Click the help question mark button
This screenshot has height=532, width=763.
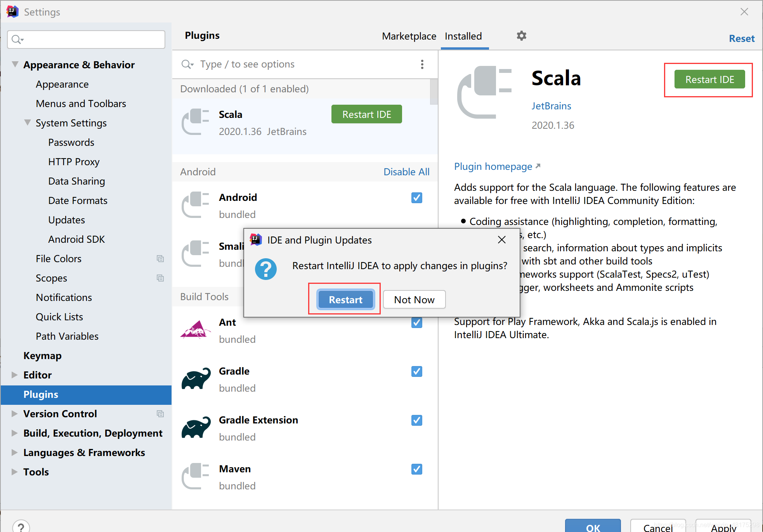(x=21, y=527)
